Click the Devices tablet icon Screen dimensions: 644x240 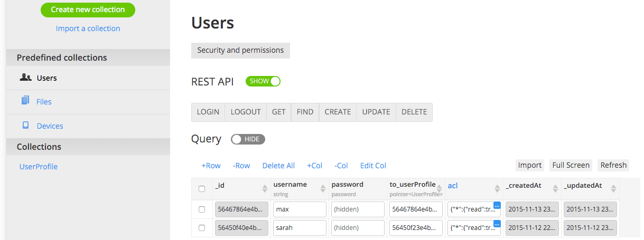25,126
